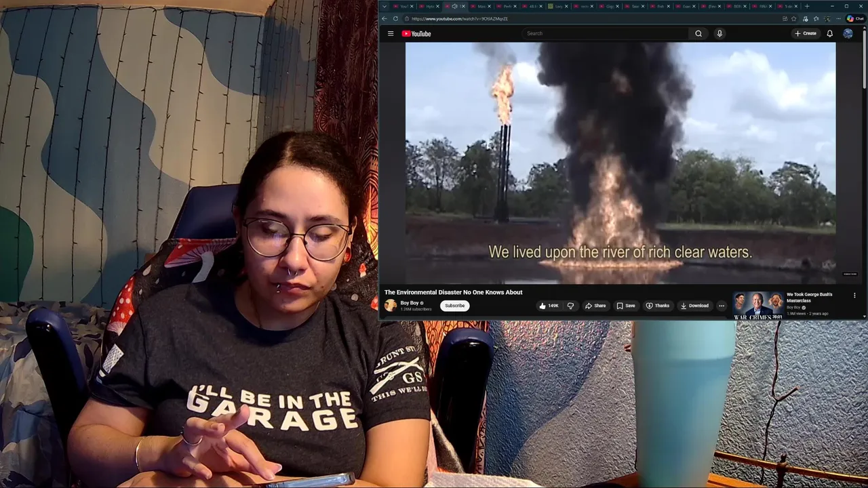Send Thanks to the creator
Screen dimensions: 868x488
[657, 306]
